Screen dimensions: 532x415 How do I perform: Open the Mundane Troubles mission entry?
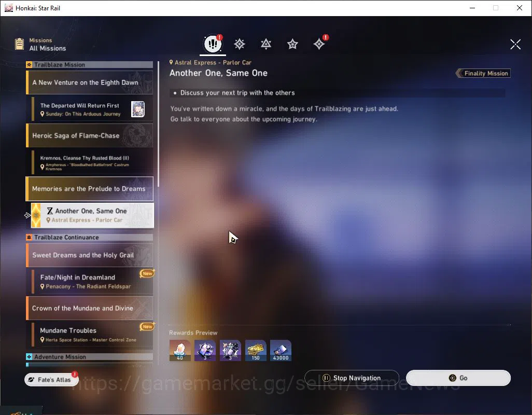[92, 335]
